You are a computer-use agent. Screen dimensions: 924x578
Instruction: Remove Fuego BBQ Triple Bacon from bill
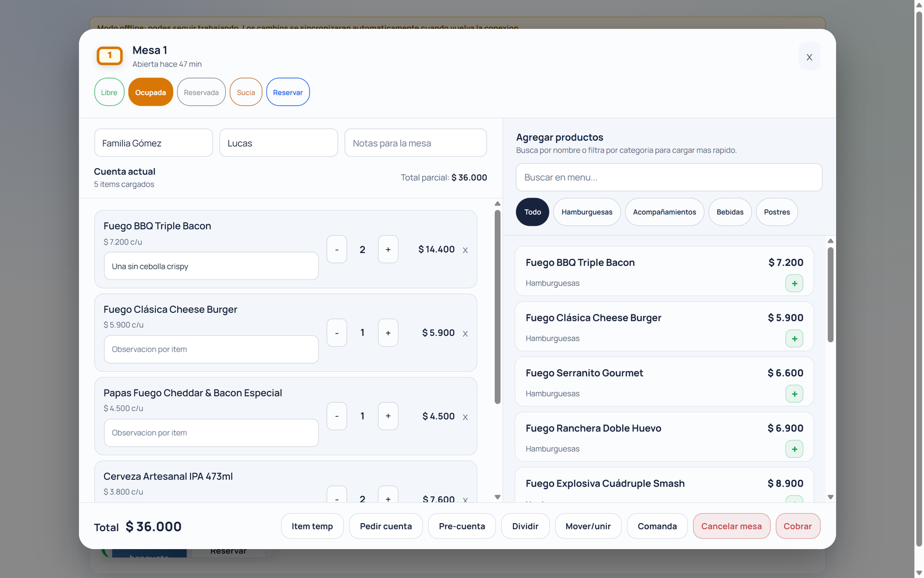click(x=465, y=250)
